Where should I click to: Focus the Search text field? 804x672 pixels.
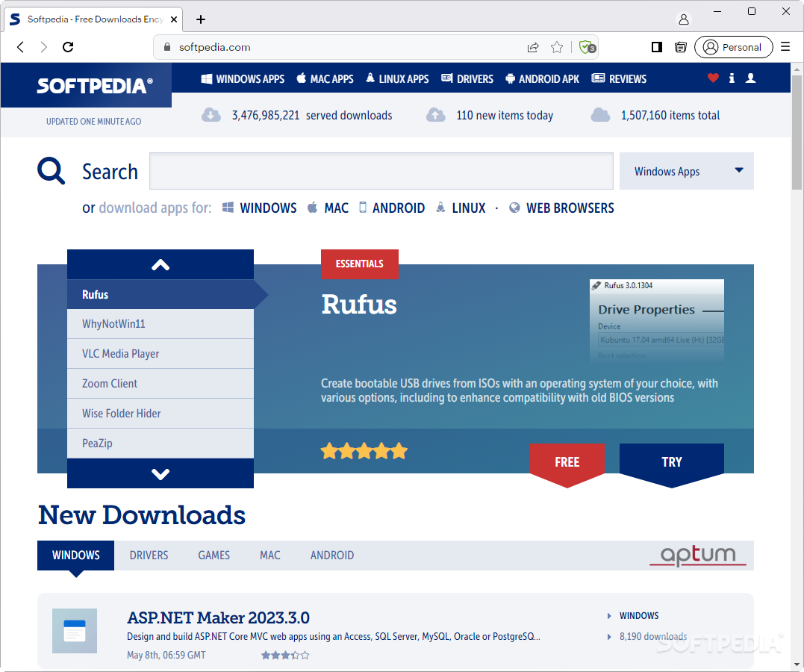tap(381, 171)
